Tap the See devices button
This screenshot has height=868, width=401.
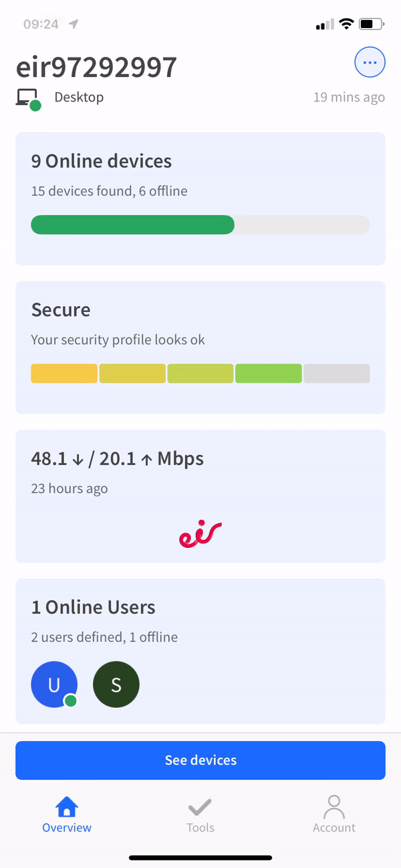point(200,760)
